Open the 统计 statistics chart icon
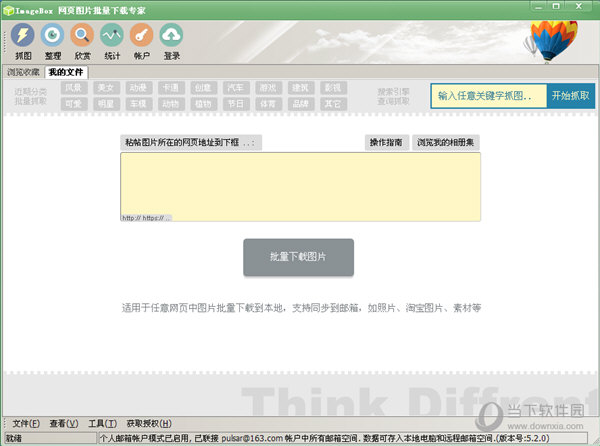Image resolution: width=600 pixels, height=446 pixels. (112, 35)
